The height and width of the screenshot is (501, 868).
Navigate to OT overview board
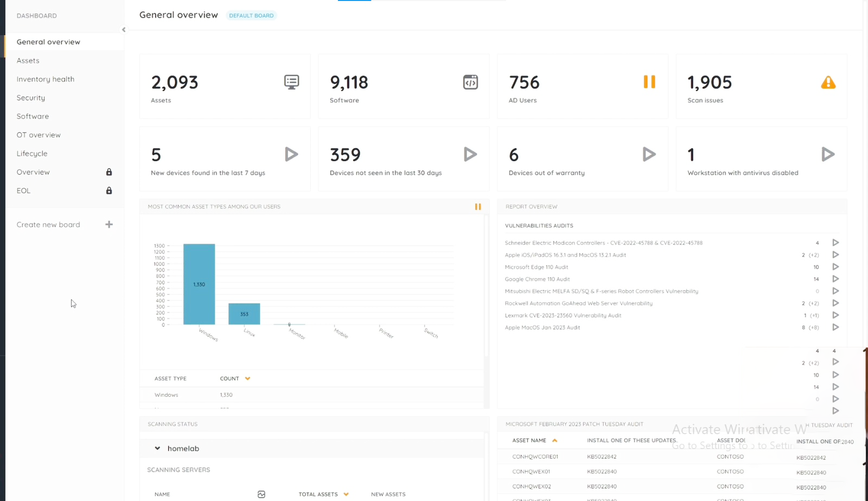click(39, 135)
